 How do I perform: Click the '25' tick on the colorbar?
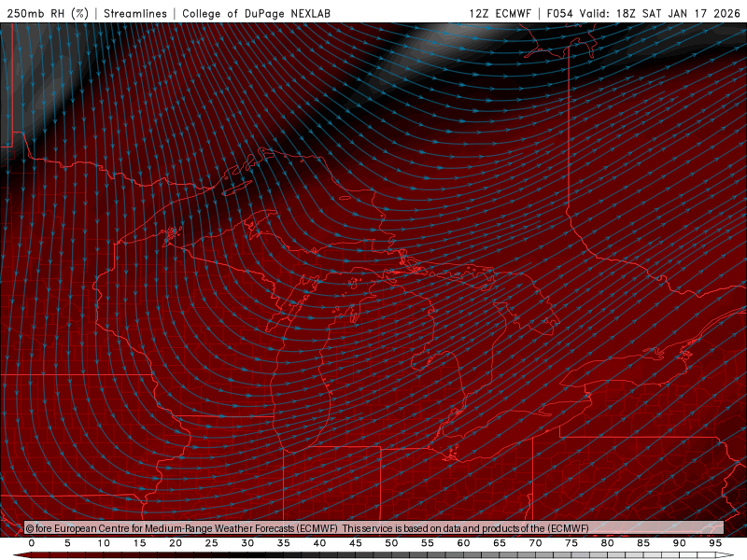(x=212, y=543)
